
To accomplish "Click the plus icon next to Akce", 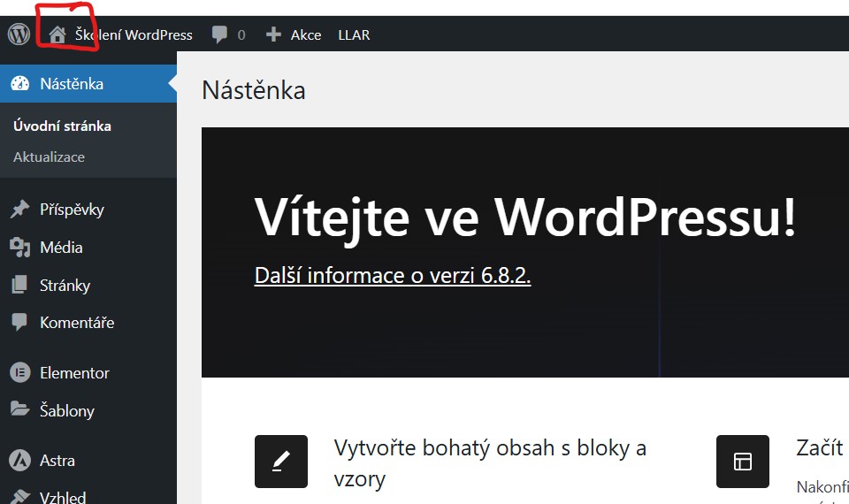I will [x=274, y=35].
